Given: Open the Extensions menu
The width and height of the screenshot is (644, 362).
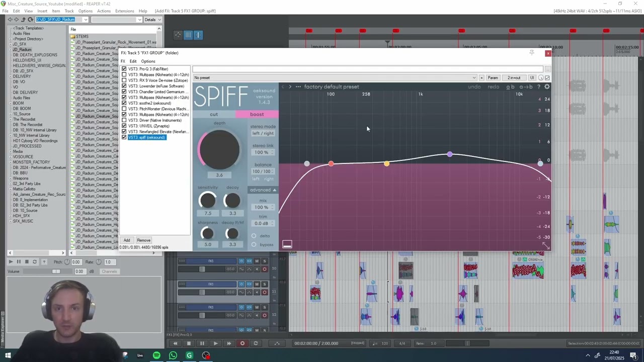Looking at the screenshot, I should (x=124, y=11).
